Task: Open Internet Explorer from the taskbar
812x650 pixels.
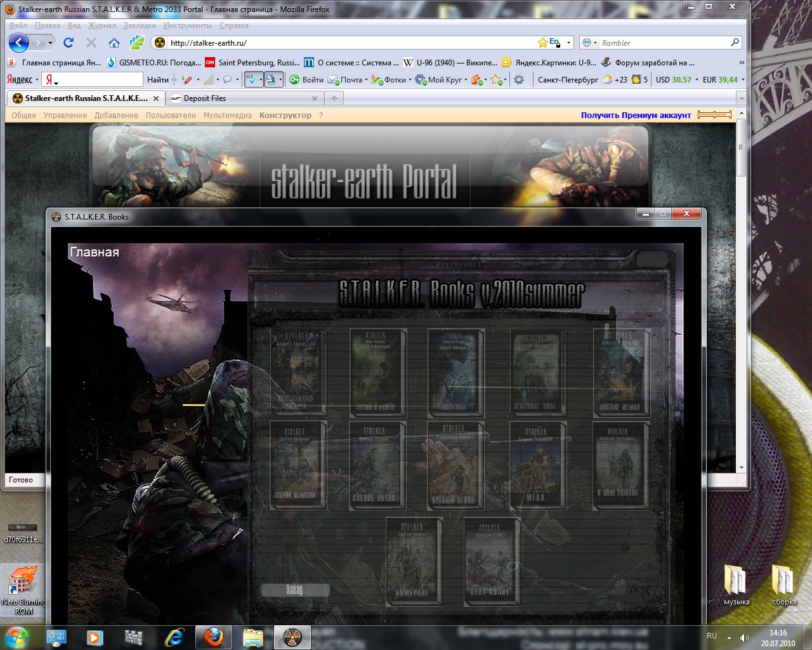Action: click(173, 637)
